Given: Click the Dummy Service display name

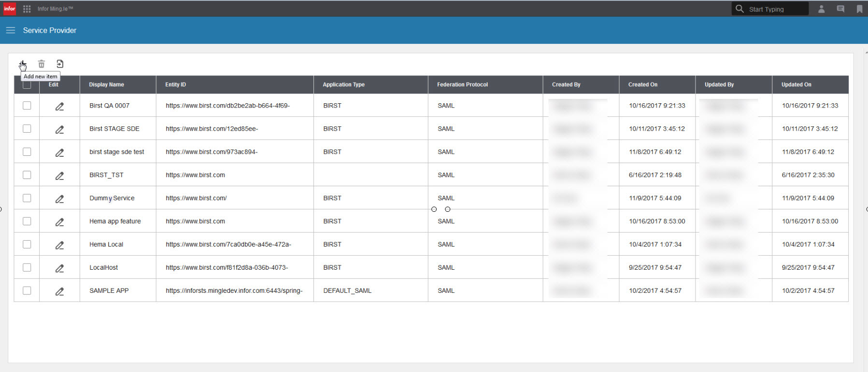Looking at the screenshot, I should point(112,198).
